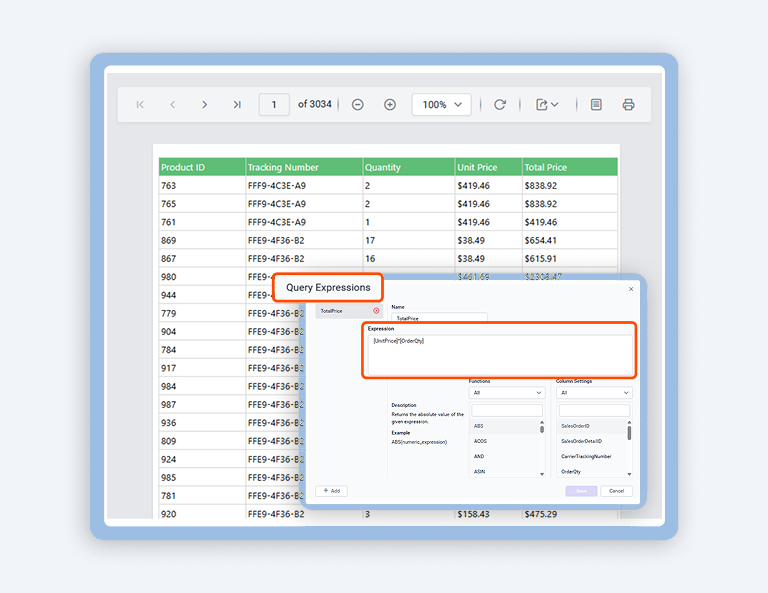Select the ASIN function
The height and width of the screenshot is (593, 768).
click(x=504, y=472)
